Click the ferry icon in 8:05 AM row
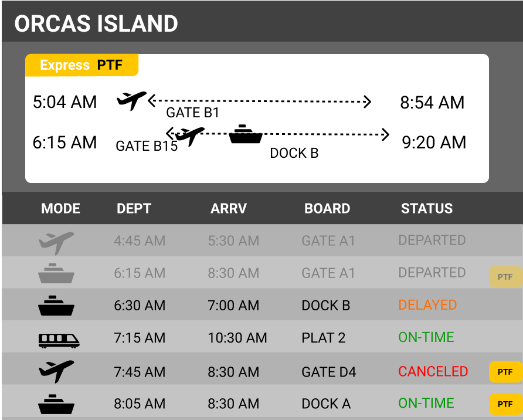523x420 pixels. (56, 404)
